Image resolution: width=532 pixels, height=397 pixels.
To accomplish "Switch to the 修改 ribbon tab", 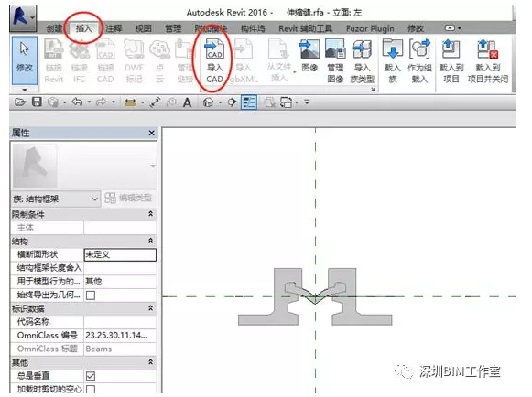I will point(416,28).
